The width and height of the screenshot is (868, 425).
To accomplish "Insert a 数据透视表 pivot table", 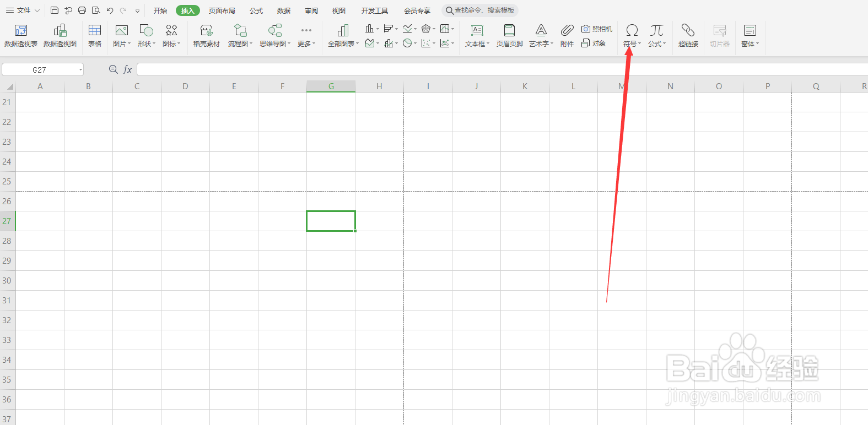I will pyautogui.click(x=21, y=36).
